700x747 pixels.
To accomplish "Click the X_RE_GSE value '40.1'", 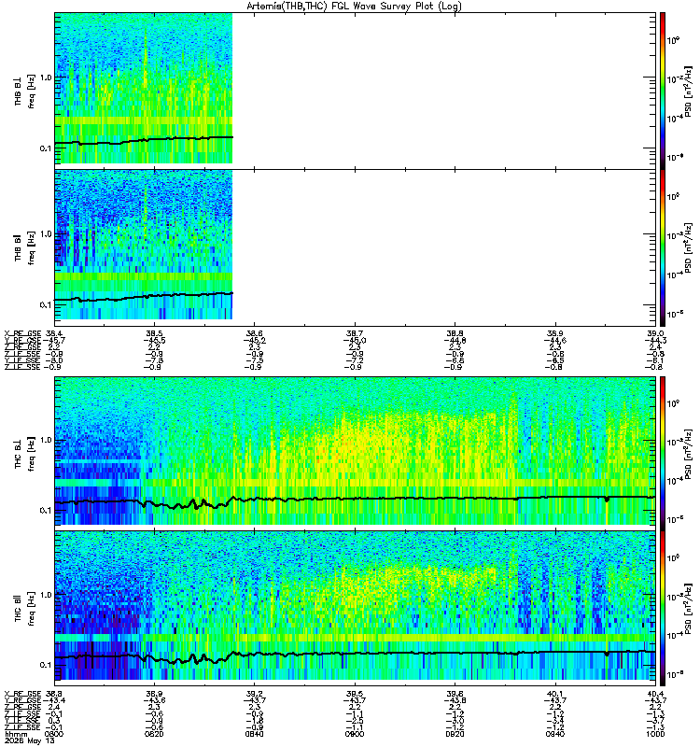I will pos(555,694).
